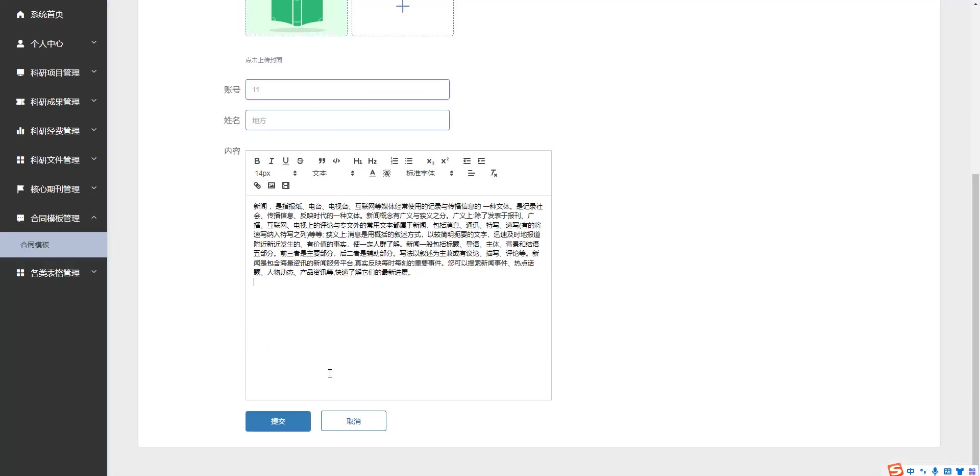Insert a hyperlink
Viewport: 980px width, 476px height.
[257, 185]
